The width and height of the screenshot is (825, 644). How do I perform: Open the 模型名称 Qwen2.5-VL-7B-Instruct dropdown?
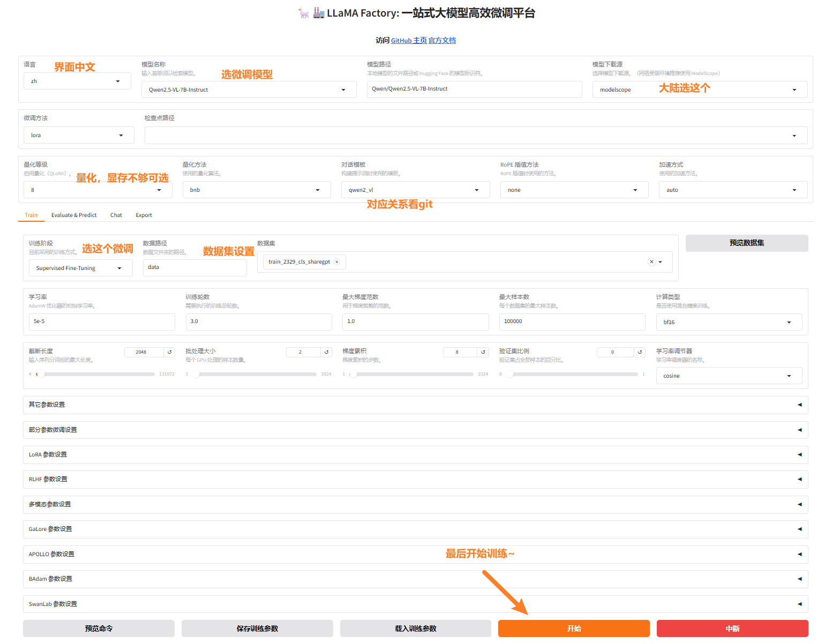[249, 89]
